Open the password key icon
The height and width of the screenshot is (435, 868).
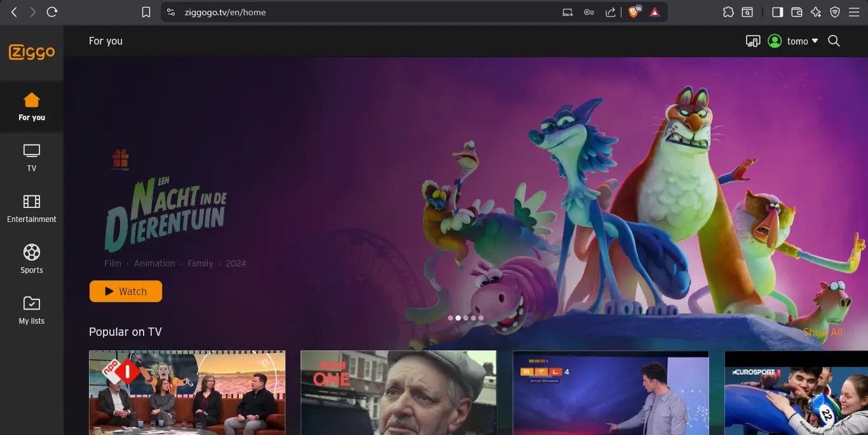pyautogui.click(x=589, y=12)
